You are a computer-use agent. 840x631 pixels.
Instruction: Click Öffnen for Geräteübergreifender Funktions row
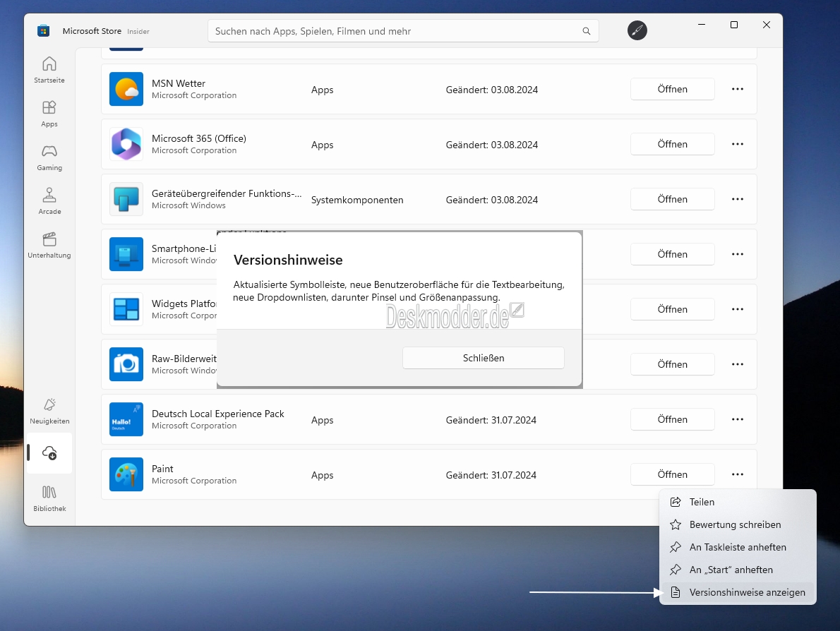point(672,199)
